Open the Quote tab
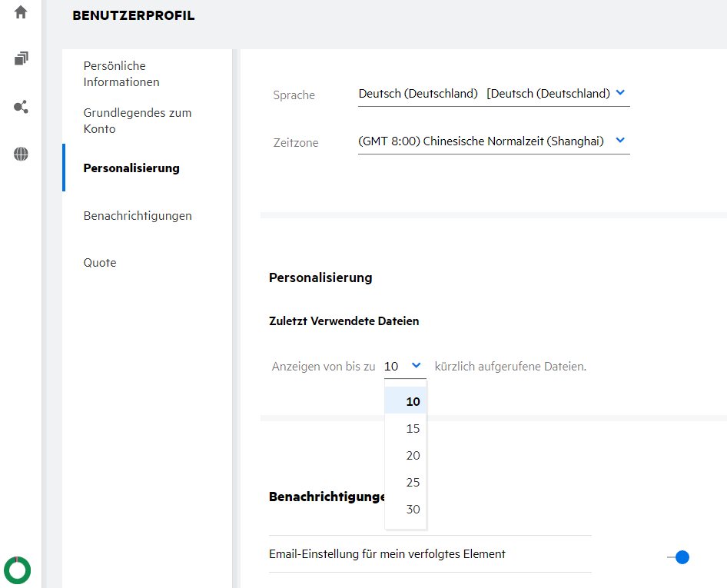727x588 pixels. pos(100,262)
